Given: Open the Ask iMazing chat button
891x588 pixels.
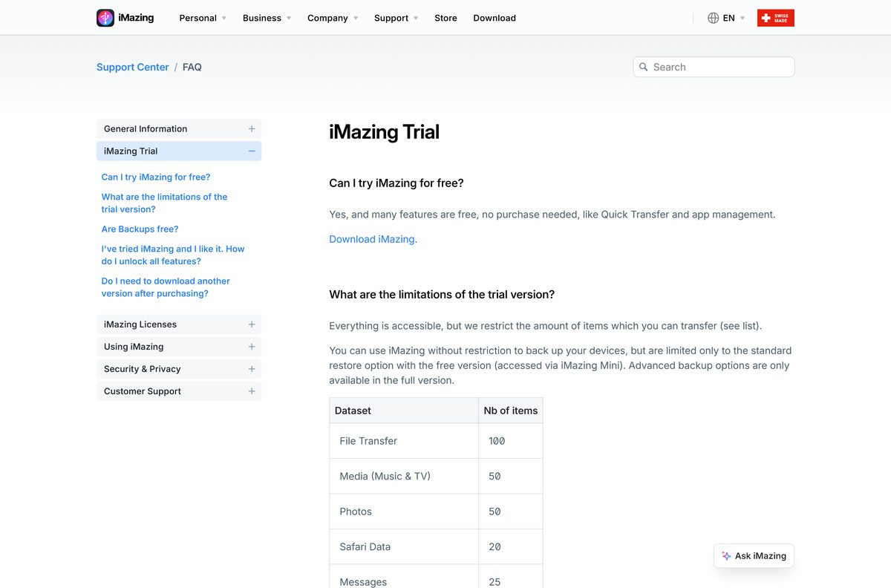Looking at the screenshot, I should (x=754, y=556).
